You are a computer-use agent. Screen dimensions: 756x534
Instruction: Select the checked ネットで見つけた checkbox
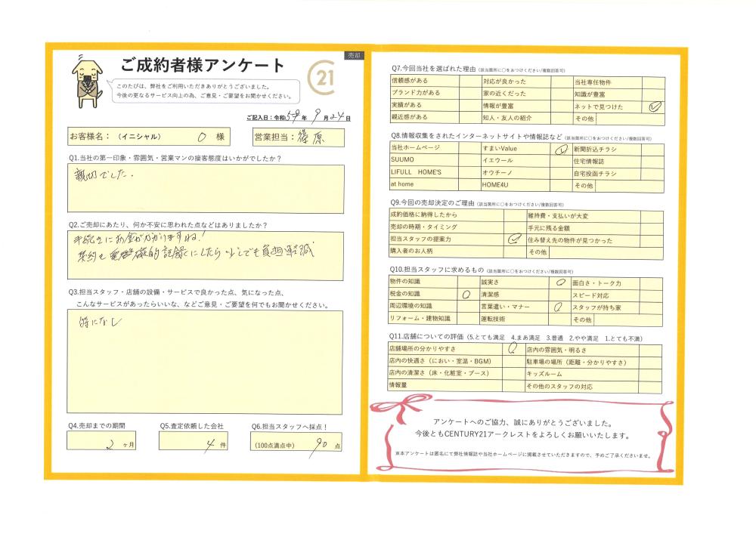point(655,106)
